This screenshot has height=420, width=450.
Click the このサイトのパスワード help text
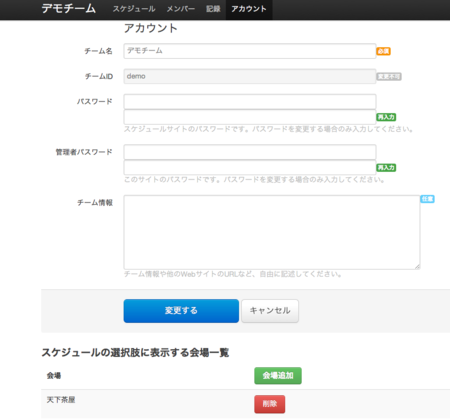(255, 180)
